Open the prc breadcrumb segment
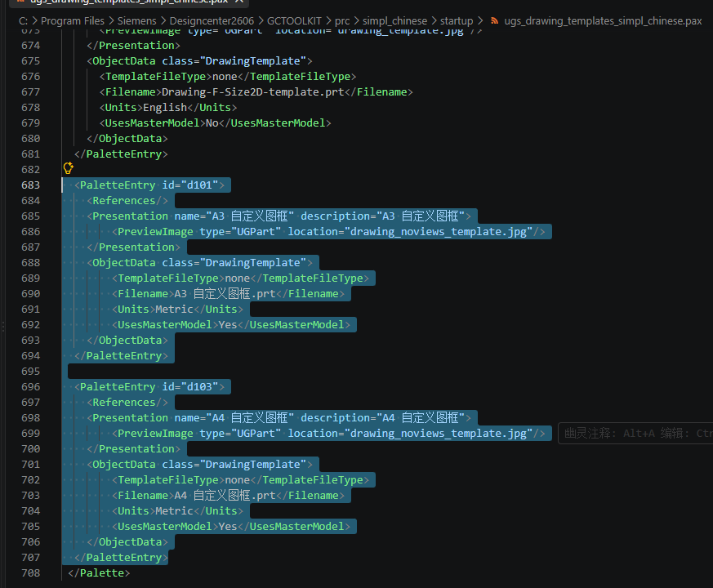 coord(342,21)
